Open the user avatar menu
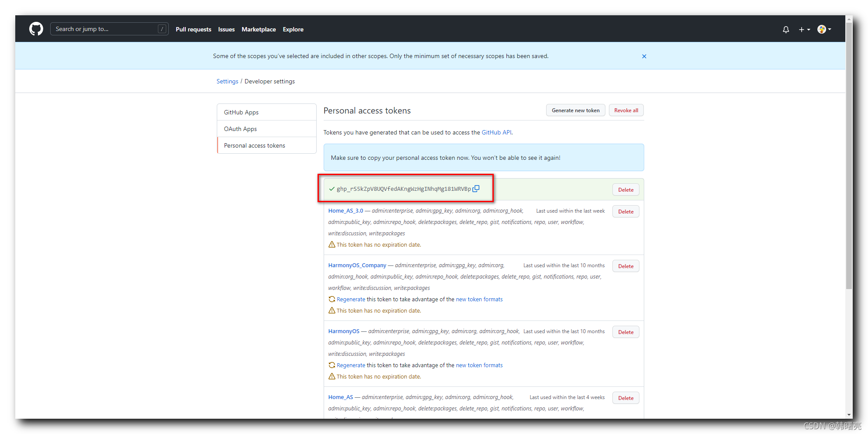This screenshot has height=434, width=868. [x=824, y=29]
